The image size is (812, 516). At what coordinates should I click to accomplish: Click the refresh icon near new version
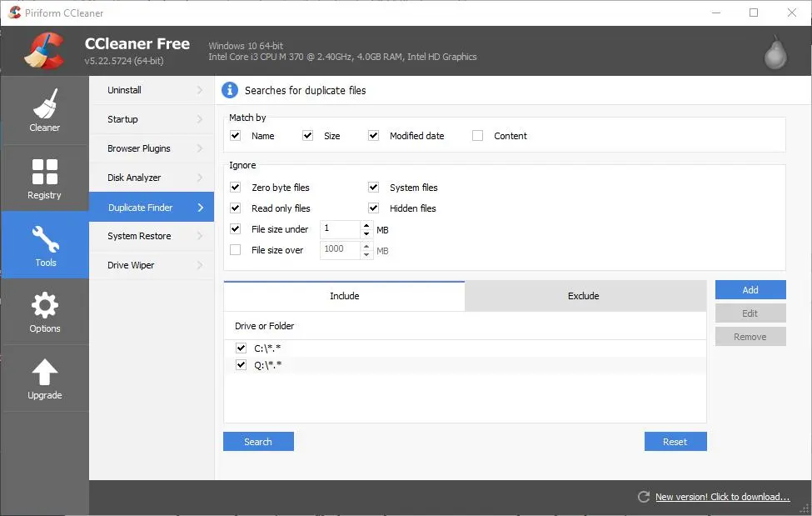(x=644, y=497)
